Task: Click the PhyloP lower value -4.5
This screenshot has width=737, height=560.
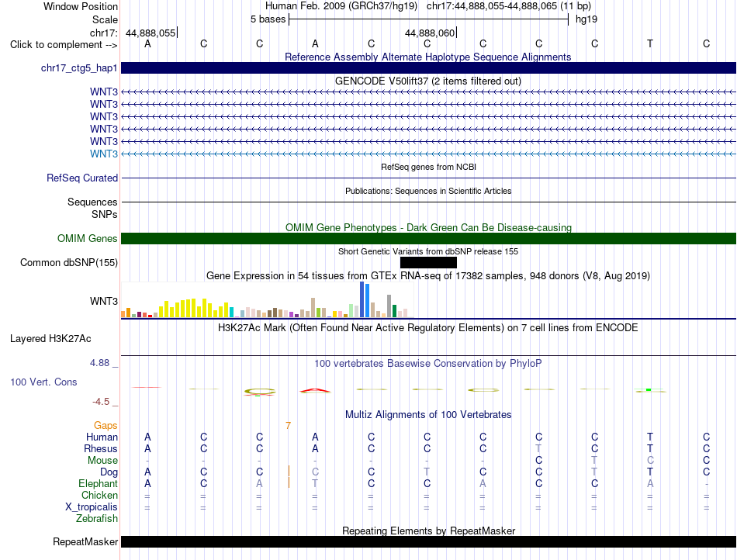Action: click(101, 402)
